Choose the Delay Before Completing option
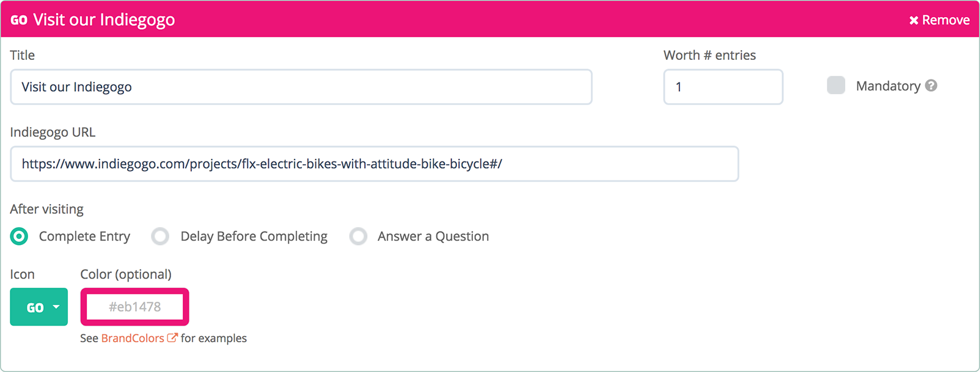 tap(161, 236)
